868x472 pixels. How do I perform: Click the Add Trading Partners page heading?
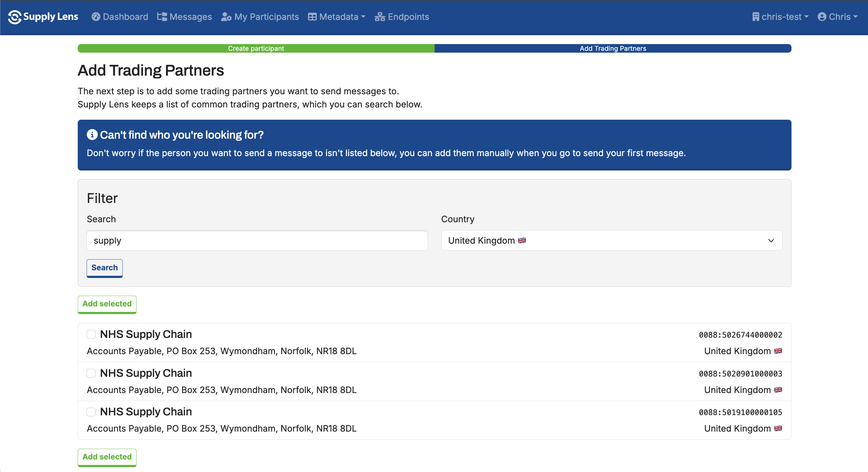151,70
